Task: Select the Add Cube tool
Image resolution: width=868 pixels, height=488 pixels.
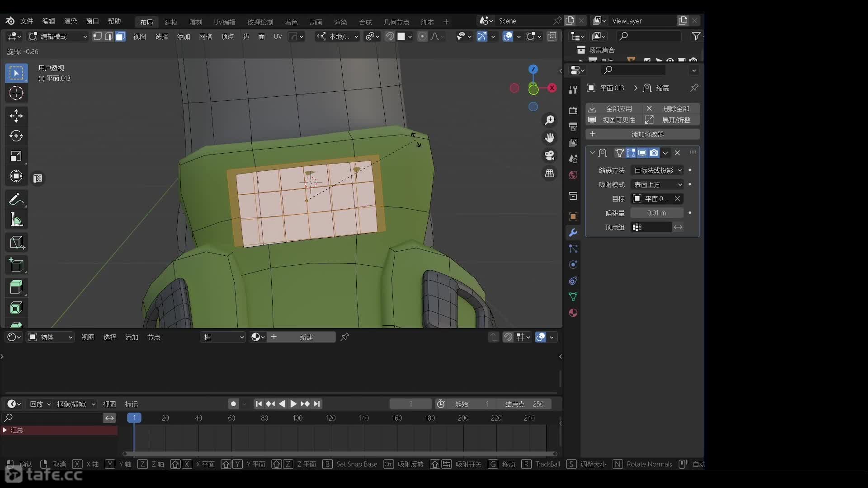Action: [16, 265]
